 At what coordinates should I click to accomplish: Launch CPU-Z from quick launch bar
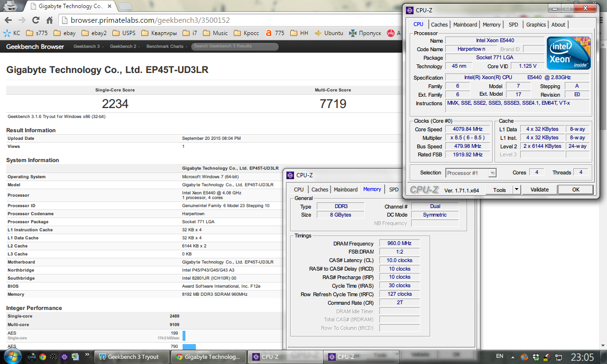click(x=64, y=357)
